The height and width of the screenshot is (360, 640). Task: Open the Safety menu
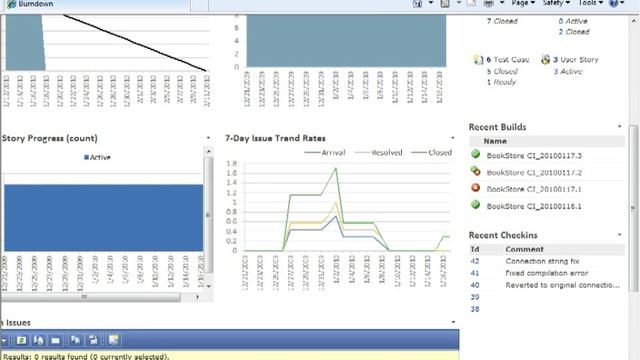point(556,3)
